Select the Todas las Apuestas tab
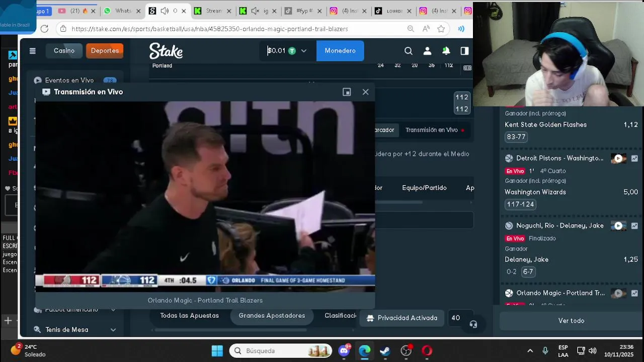 (189, 316)
